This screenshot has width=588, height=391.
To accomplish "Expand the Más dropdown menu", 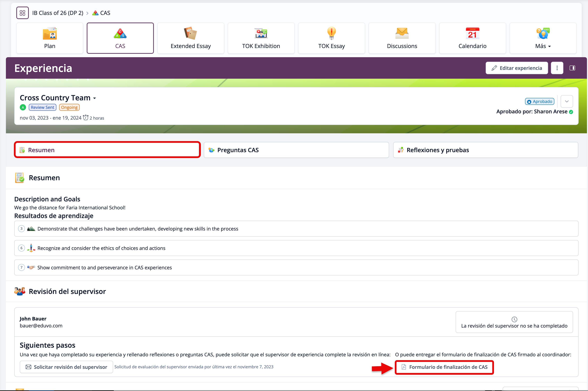I will [x=543, y=38].
